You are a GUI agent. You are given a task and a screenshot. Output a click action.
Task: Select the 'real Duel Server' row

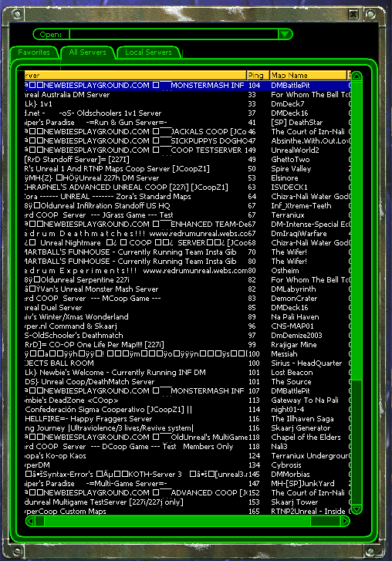point(188,308)
